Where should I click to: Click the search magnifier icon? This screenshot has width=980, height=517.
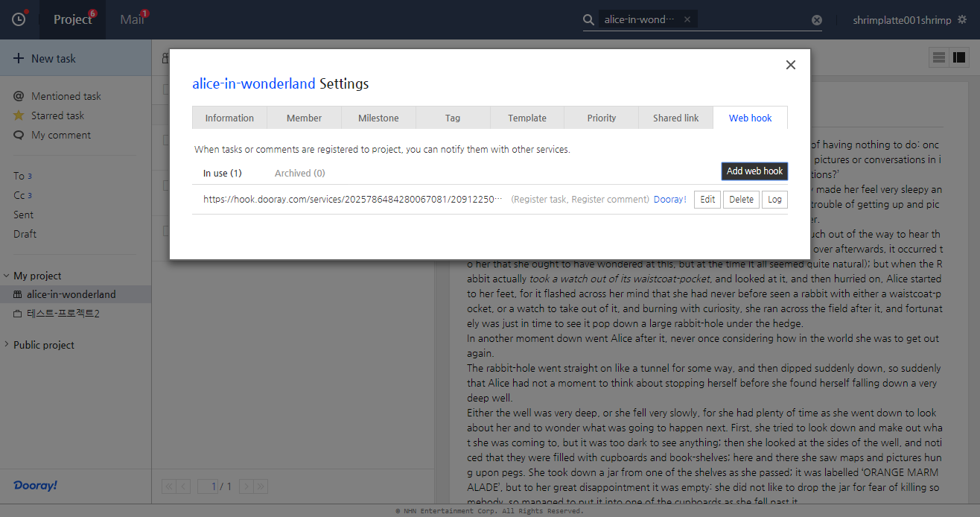click(589, 20)
